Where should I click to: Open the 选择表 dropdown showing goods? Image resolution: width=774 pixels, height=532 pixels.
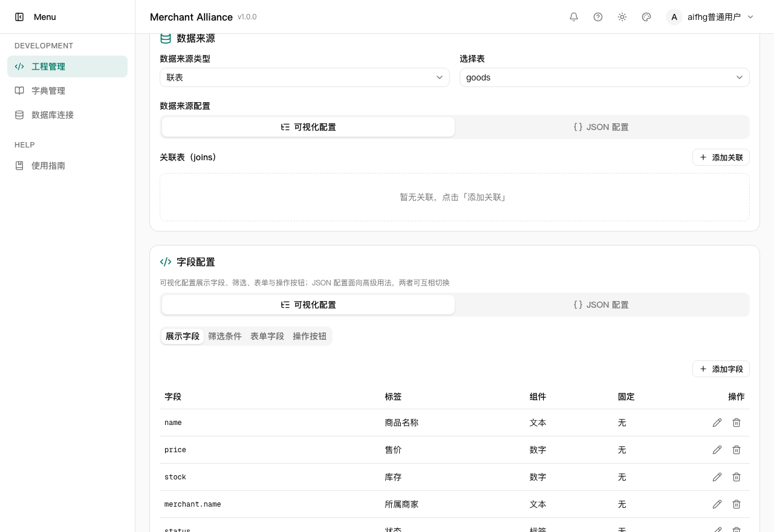pos(605,77)
